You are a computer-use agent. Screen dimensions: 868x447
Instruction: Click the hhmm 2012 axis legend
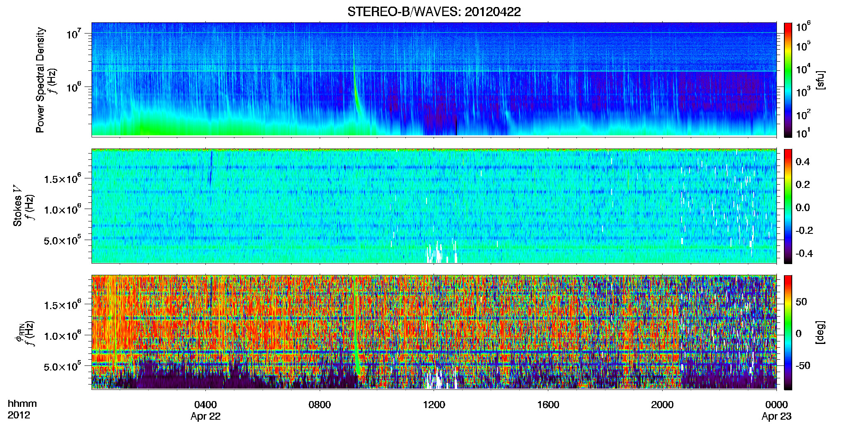pyautogui.click(x=22, y=409)
